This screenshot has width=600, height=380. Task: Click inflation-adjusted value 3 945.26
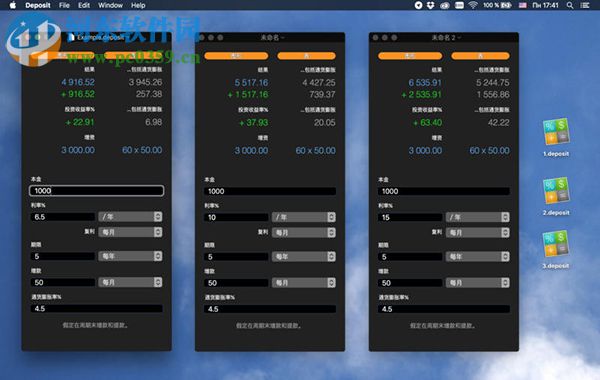tap(145, 82)
